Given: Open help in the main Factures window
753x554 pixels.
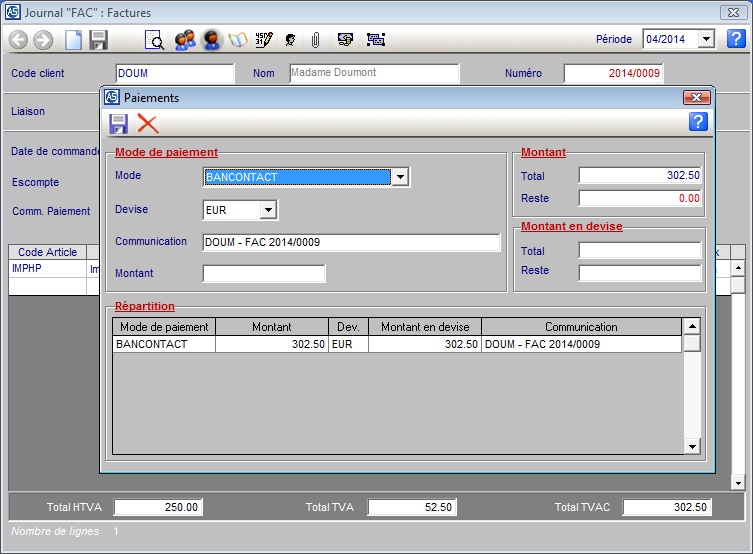Looking at the screenshot, I should pyautogui.click(x=735, y=39).
